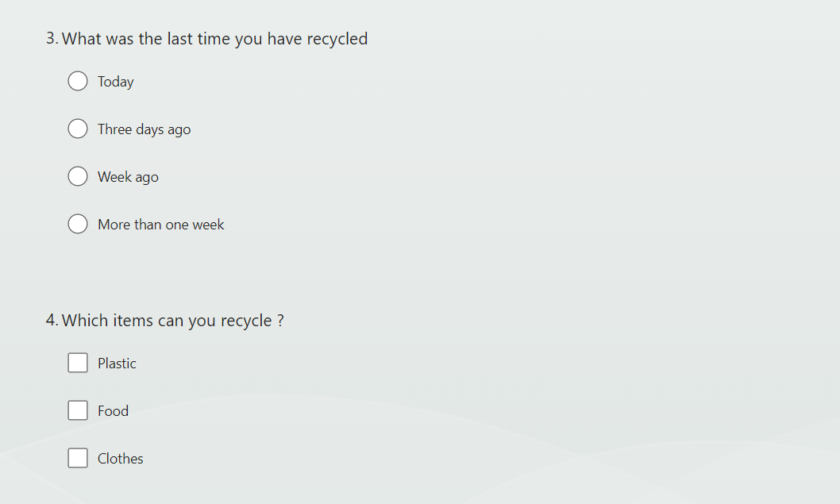Click the number 4 question marker
840x504 pixels.
pyautogui.click(x=52, y=321)
